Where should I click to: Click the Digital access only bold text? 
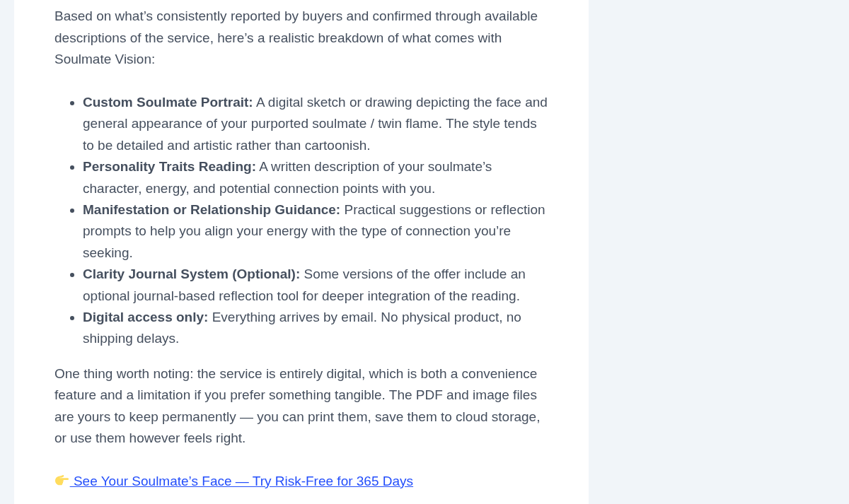pyautogui.click(x=145, y=317)
